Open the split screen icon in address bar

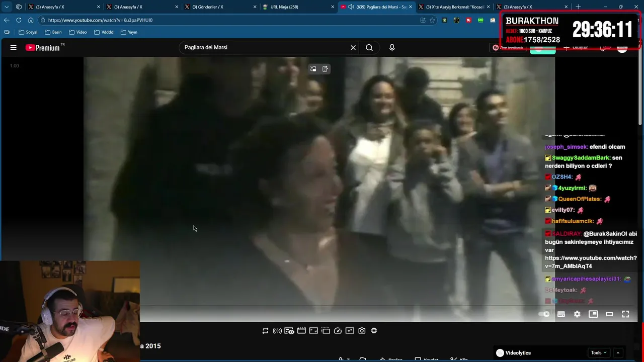(423, 20)
